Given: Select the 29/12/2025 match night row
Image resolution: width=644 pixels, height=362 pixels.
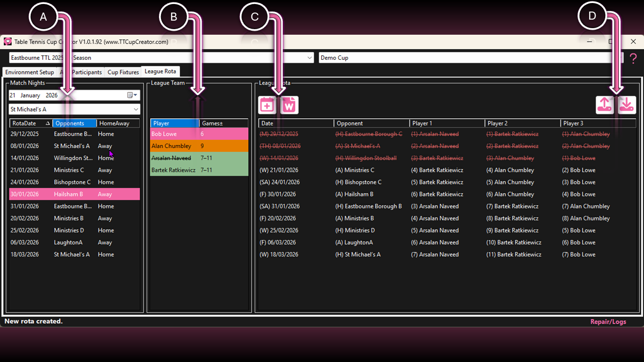Looking at the screenshot, I should click(74, 134).
